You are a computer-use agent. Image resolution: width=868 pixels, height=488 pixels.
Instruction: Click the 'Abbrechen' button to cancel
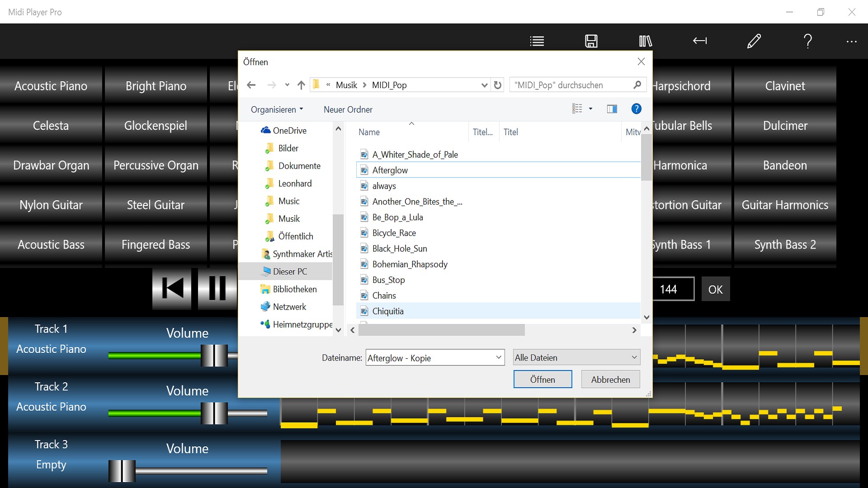coord(610,380)
